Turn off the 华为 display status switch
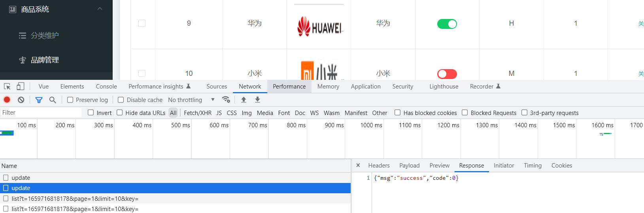 [447, 24]
